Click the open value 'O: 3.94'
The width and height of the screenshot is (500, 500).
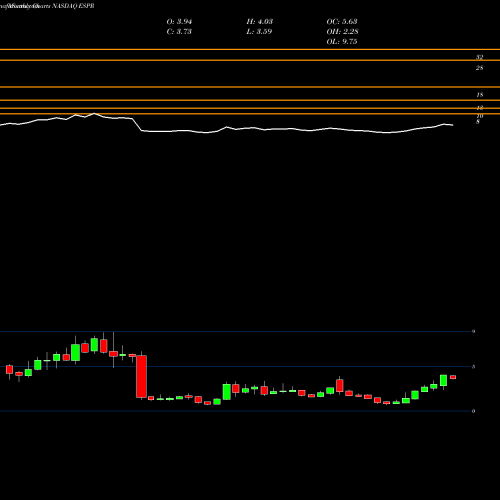[179, 22]
